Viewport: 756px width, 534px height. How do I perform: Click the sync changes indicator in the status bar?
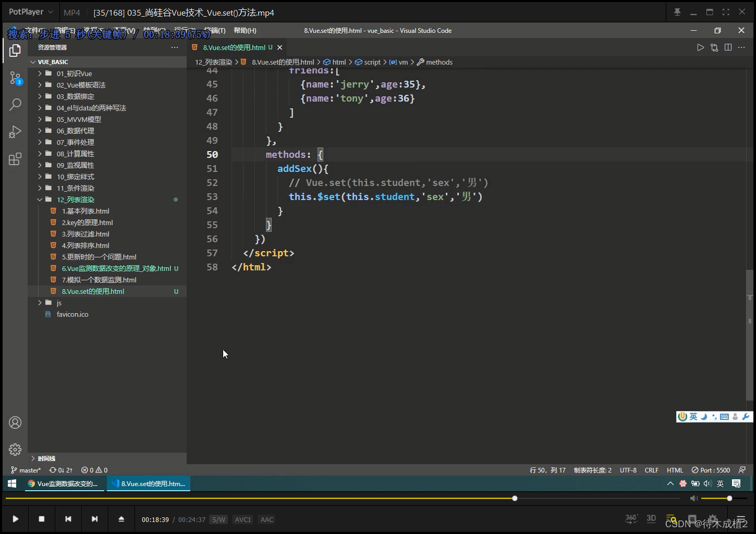(61, 470)
